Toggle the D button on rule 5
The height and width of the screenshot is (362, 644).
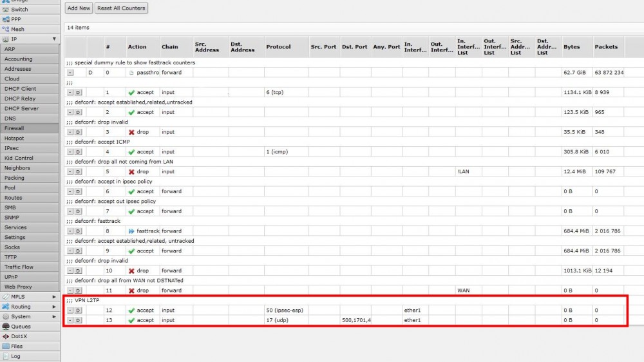(x=78, y=172)
